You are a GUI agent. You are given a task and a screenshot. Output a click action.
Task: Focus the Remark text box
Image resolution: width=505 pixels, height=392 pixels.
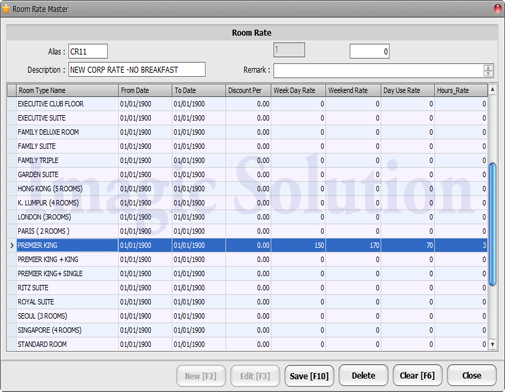pos(378,71)
